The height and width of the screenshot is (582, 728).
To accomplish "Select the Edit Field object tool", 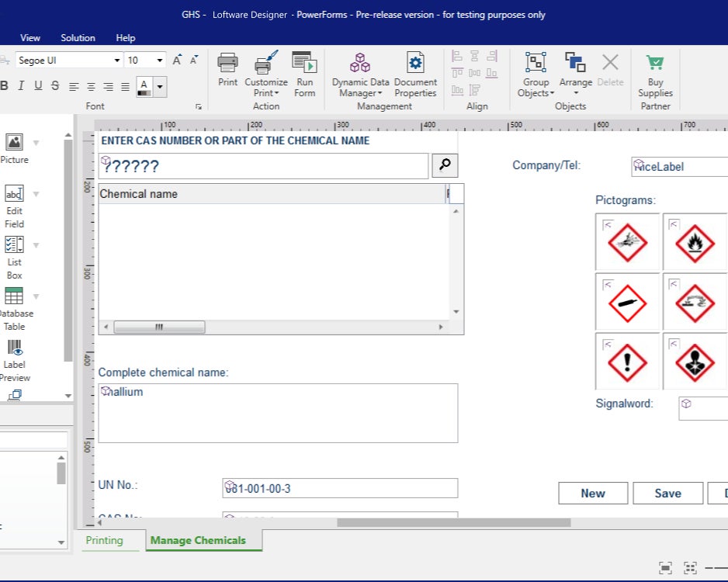I will [x=14, y=194].
